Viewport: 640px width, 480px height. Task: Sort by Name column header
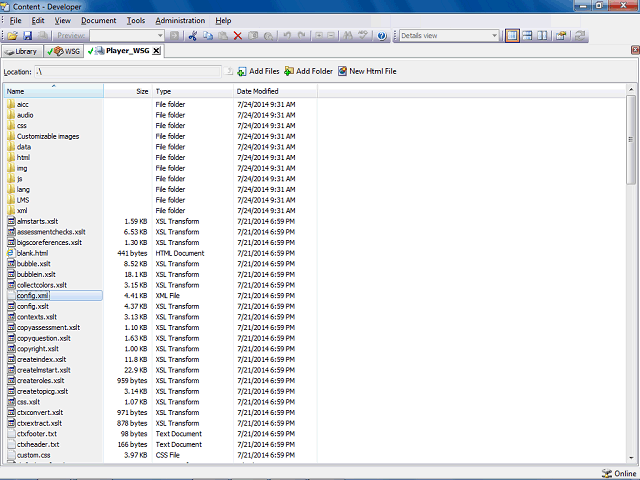[54, 91]
